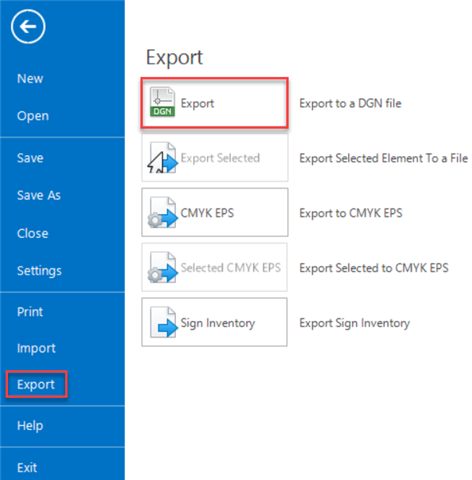Choose Close from the file menu
Viewport: 472px width, 480px height.
(x=33, y=233)
